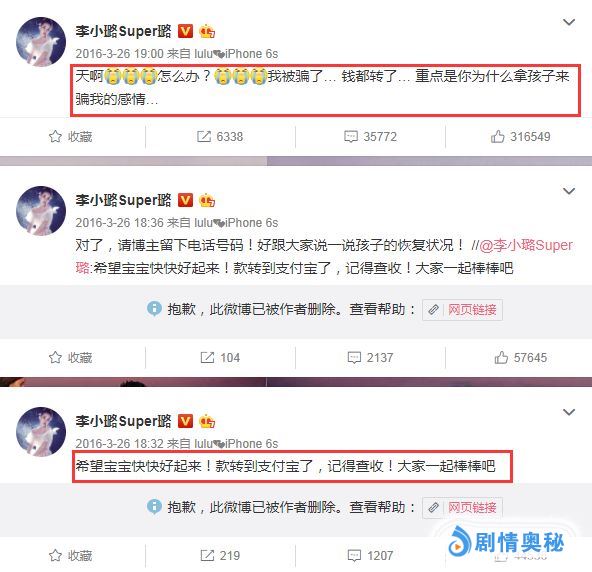Open the 2137 comments on second post

point(370,358)
